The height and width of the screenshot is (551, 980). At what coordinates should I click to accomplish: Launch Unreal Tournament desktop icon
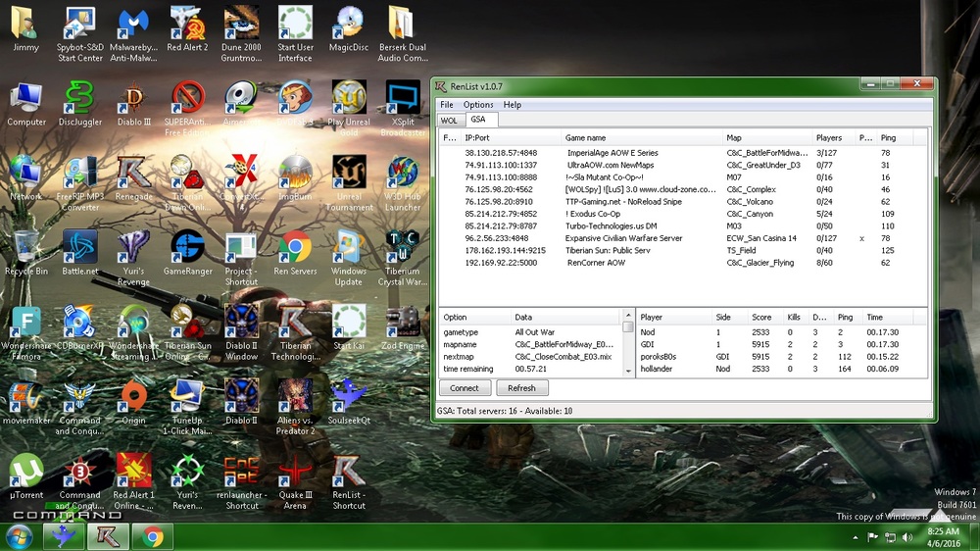pos(349,184)
